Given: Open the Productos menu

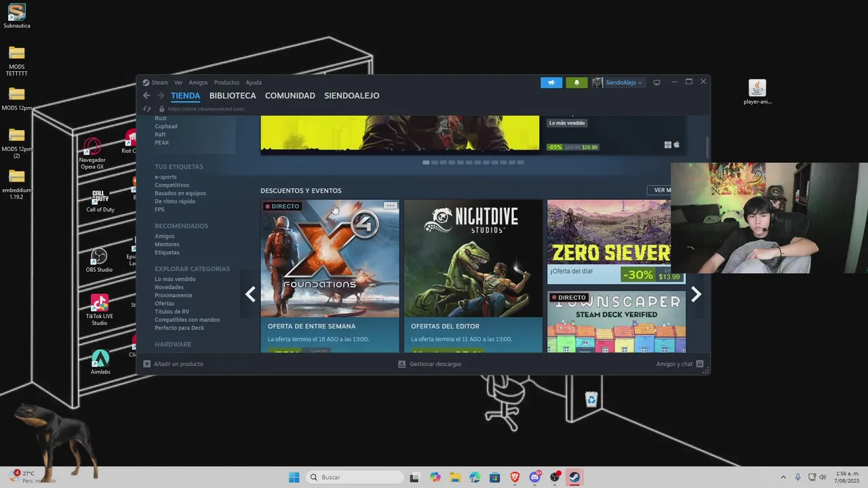Looking at the screenshot, I should (226, 83).
